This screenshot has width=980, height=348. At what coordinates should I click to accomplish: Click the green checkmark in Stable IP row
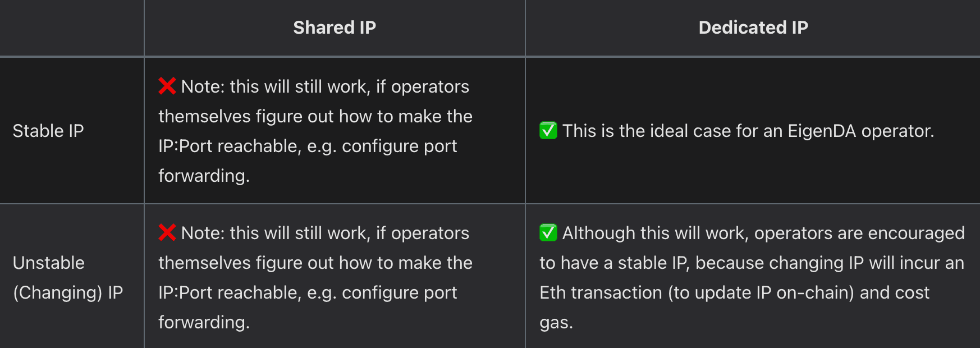pyautogui.click(x=548, y=131)
